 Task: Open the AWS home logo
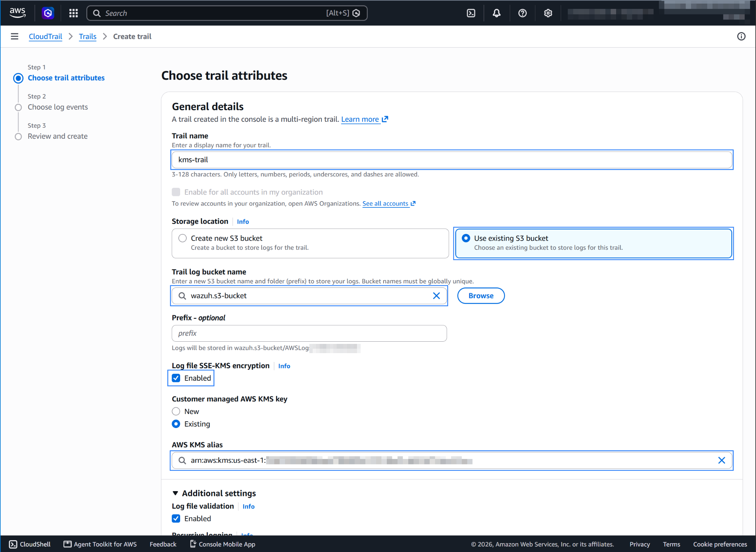(x=17, y=13)
